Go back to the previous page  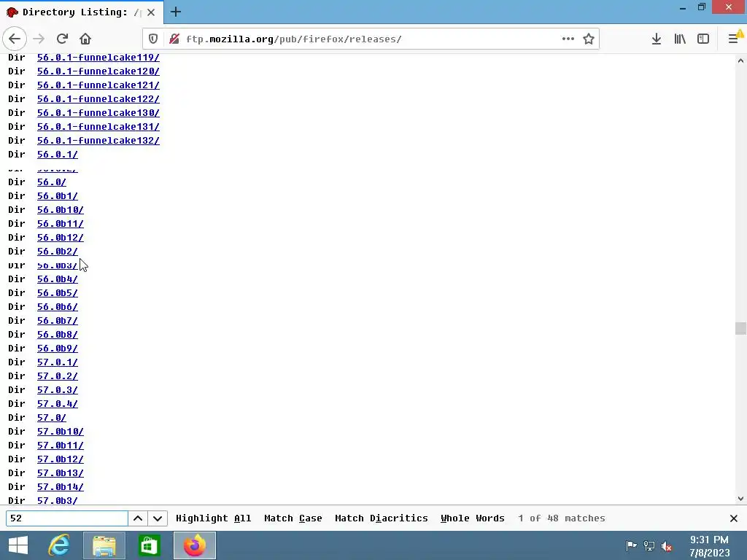coord(15,39)
